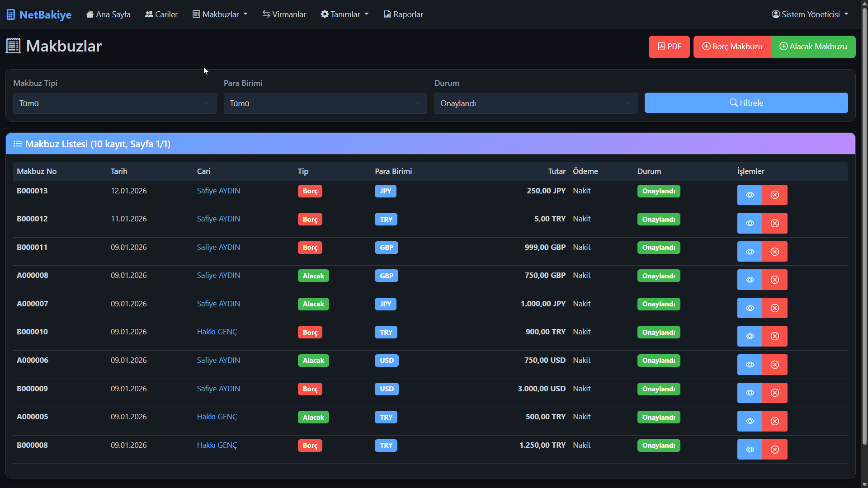View receipt A000008 details eye icon
The width and height of the screenshot is (868, 488).
[750, 280]
